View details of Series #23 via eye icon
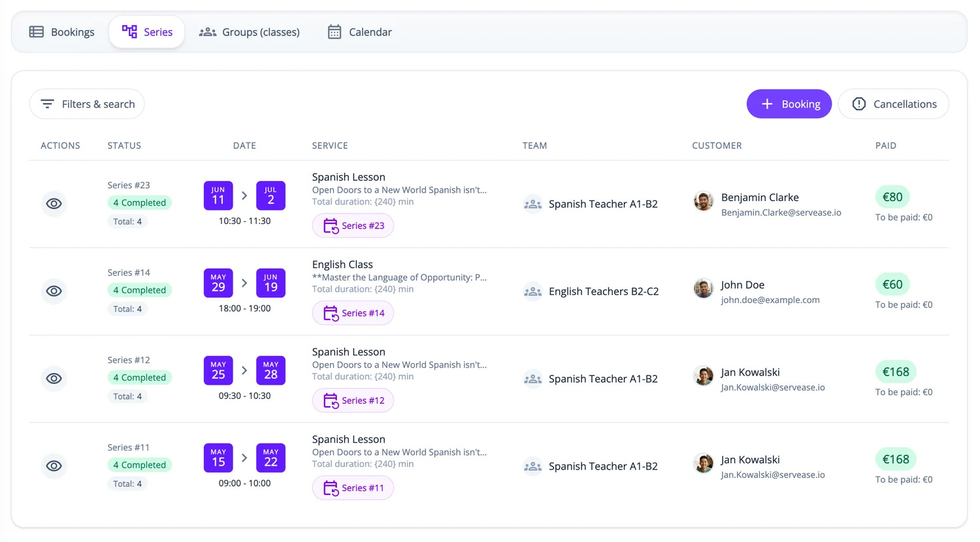980x542 pixels. [x=54, y=204]
